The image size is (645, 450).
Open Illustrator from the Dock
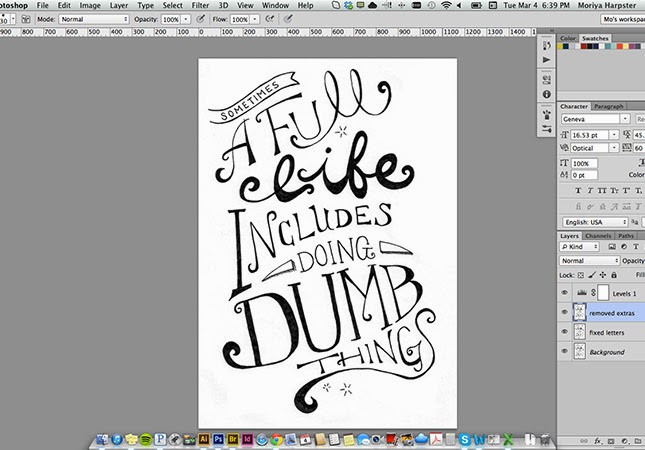[x=204, y=439]
